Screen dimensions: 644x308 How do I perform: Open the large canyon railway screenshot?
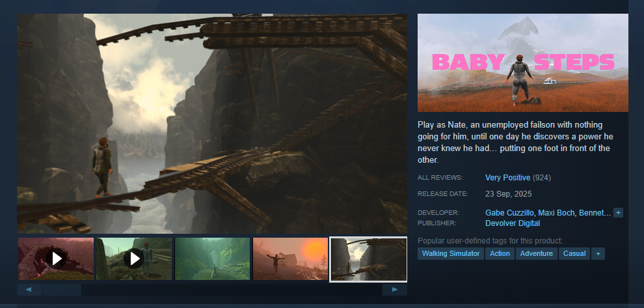pyautogui.click(x=212, y=124)
